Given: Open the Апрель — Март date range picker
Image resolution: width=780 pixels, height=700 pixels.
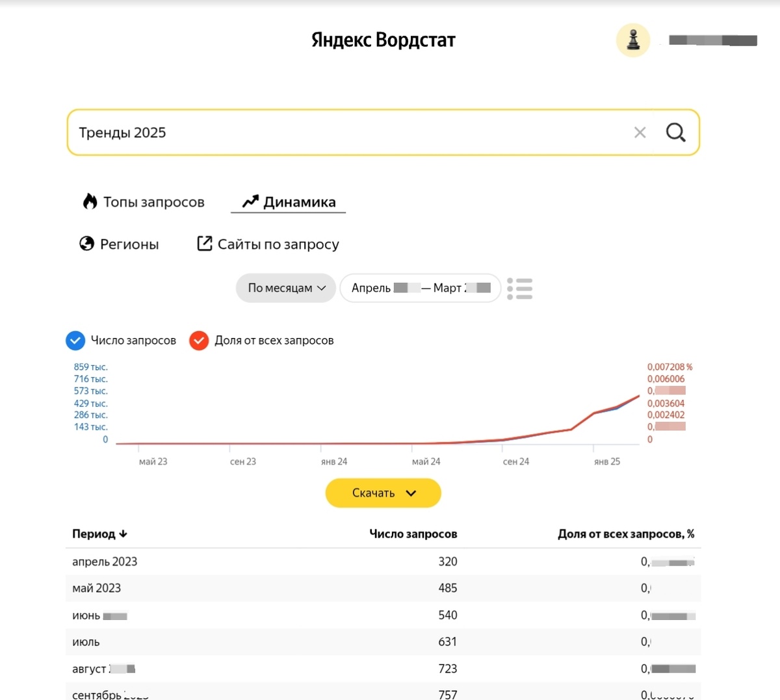Looking at the screenshot, I should click(x=421, y=288).
